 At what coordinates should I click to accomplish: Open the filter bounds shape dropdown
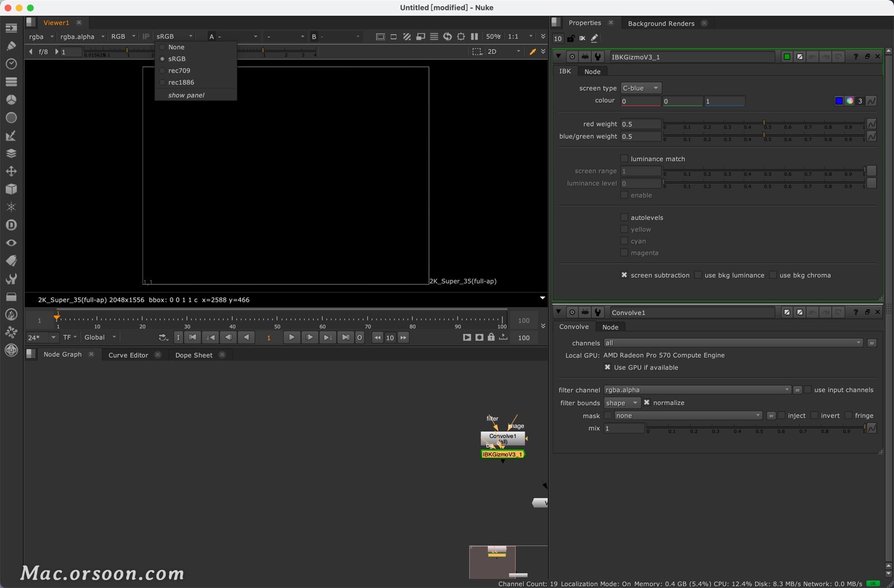[x=622, y=403]
